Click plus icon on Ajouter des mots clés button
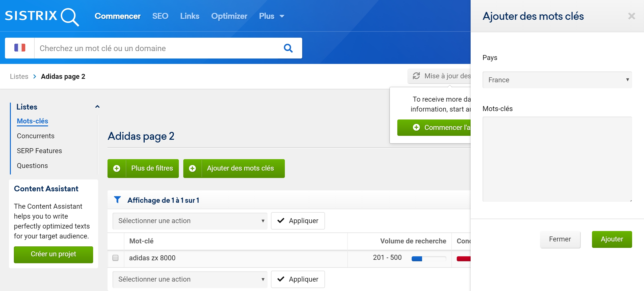 tap(192, 168)
